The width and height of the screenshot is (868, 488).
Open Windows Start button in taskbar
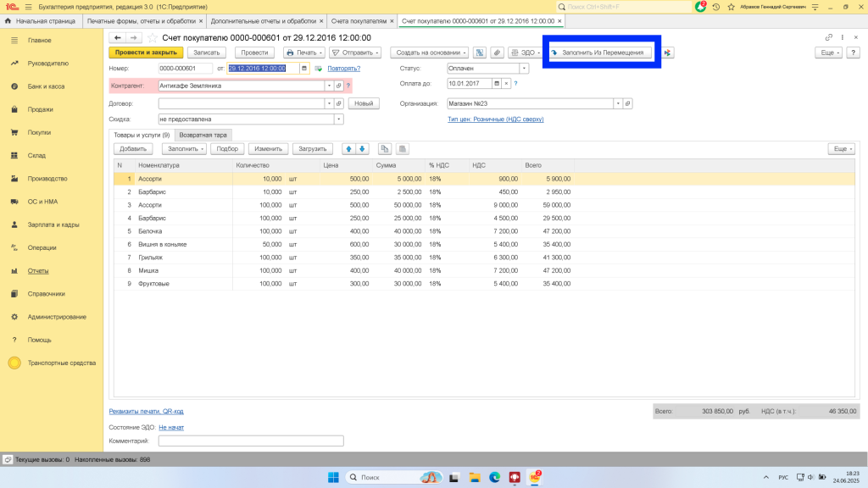click(333, 477)
